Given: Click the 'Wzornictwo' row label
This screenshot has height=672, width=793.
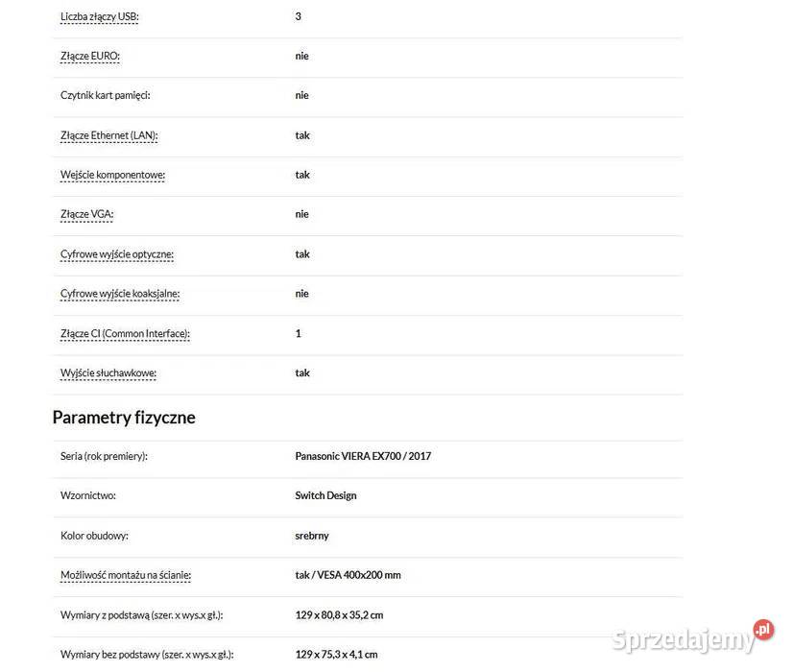Looking at the screenshot, I should pyautogui.click(x=88, y=495).
